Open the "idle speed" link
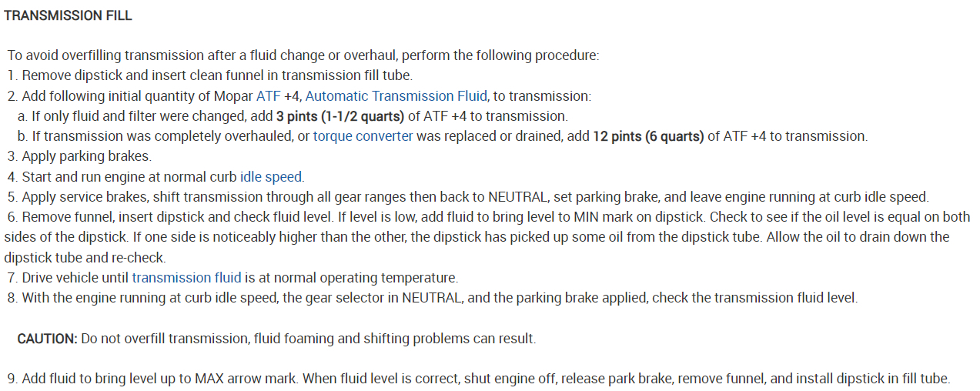Screen dimensions: 980x391 [271, 176]
